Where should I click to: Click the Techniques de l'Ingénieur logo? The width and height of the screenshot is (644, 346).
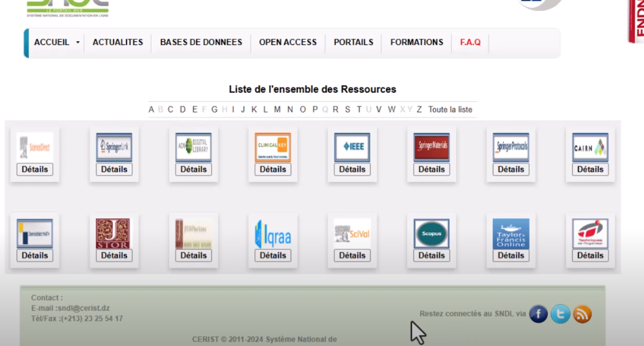[590, 234]
